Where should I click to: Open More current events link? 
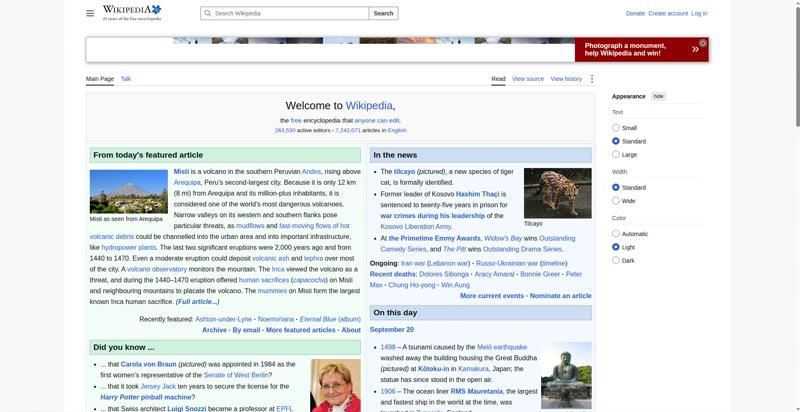pyautogui.click(x=492, y=296)
